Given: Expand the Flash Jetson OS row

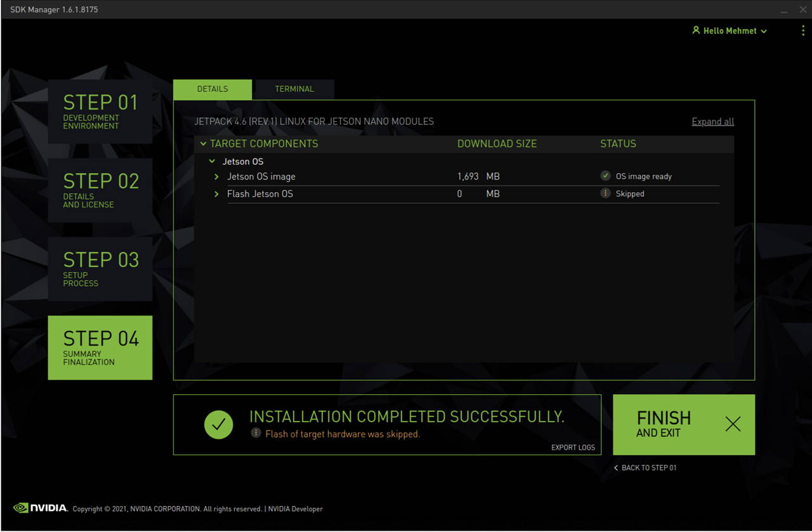Looking at the screenshot, I should pyautogui.click(x=218, y=193).
